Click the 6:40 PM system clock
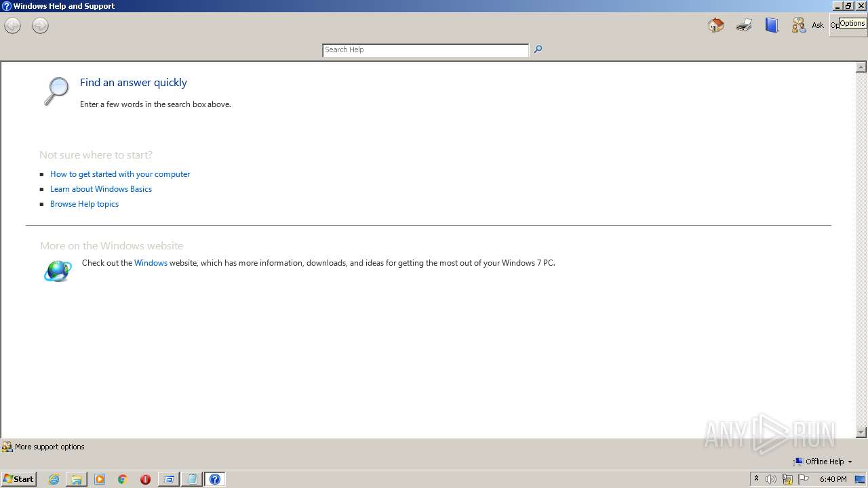The image size is (868, 488). (x=833, y=479)
